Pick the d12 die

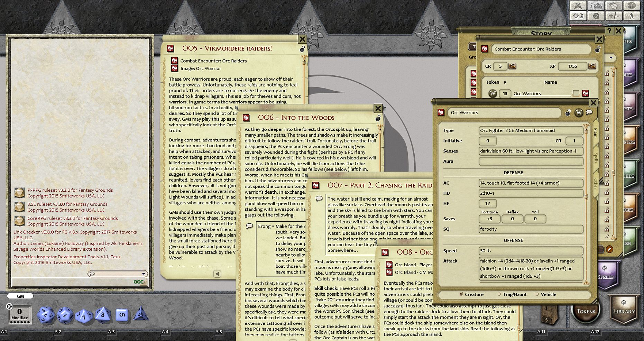[65, 315]
